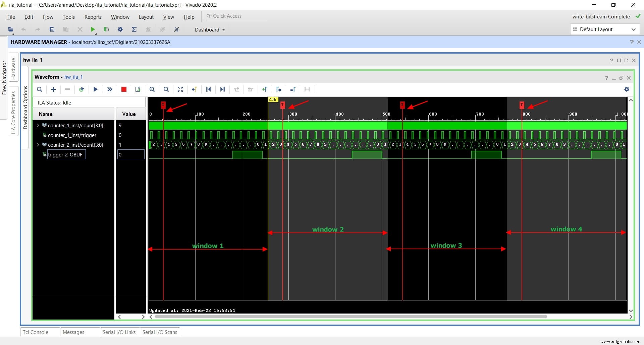Screen dimensions: 644x345
Task: Open the Dashboard dropdown menu
Action: [210, 29]
